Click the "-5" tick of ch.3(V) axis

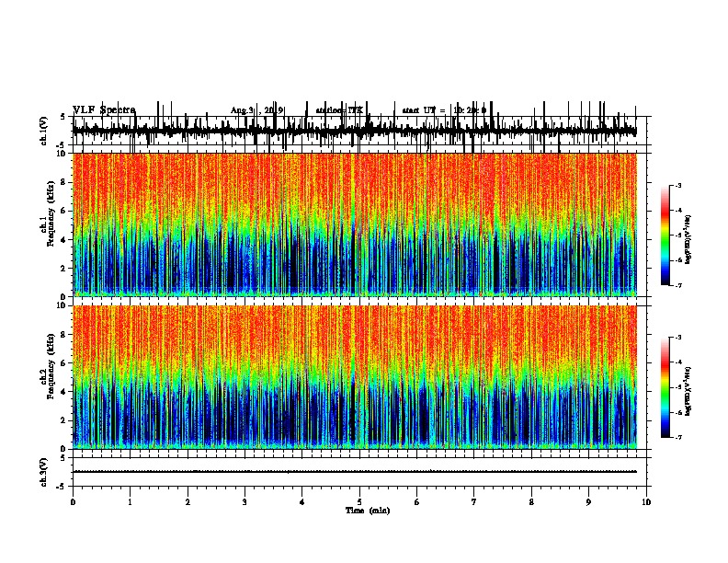click(x=62, y=487)
